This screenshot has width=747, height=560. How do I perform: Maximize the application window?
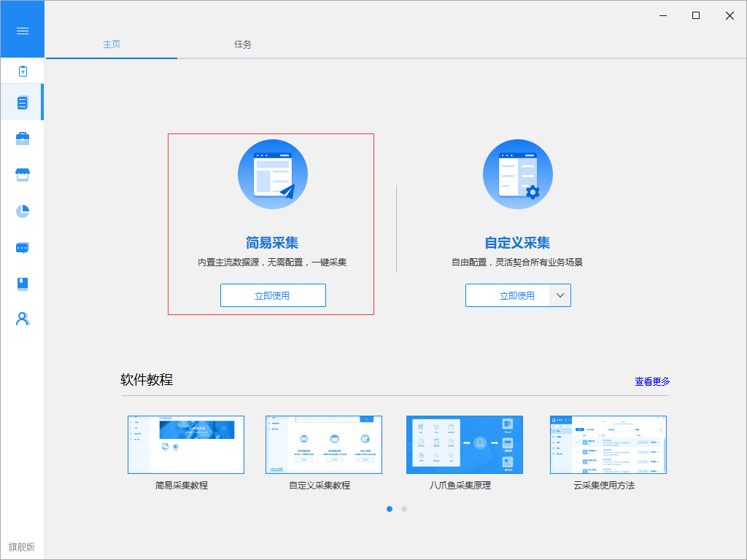(x=696, y=16)
